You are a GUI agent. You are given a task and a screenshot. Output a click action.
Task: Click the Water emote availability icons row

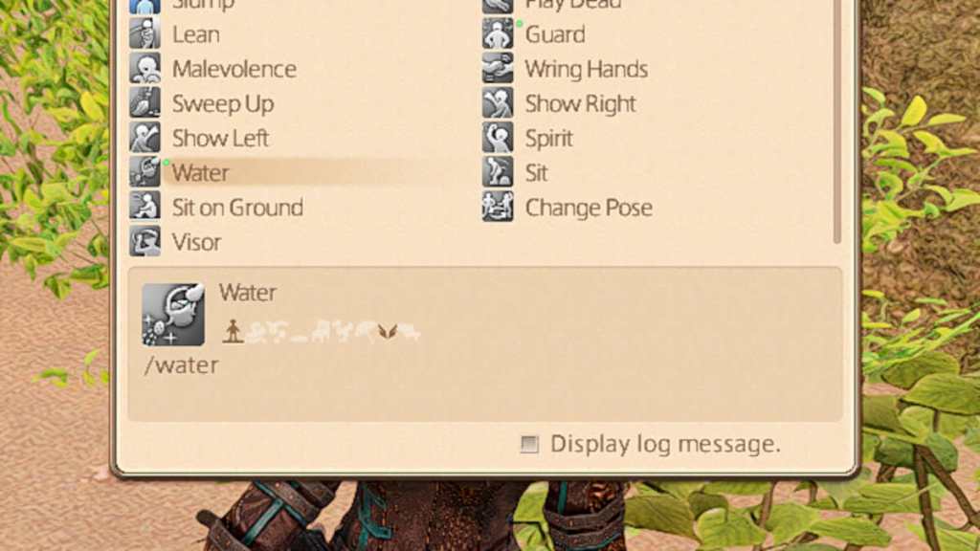tap(322, 331)
